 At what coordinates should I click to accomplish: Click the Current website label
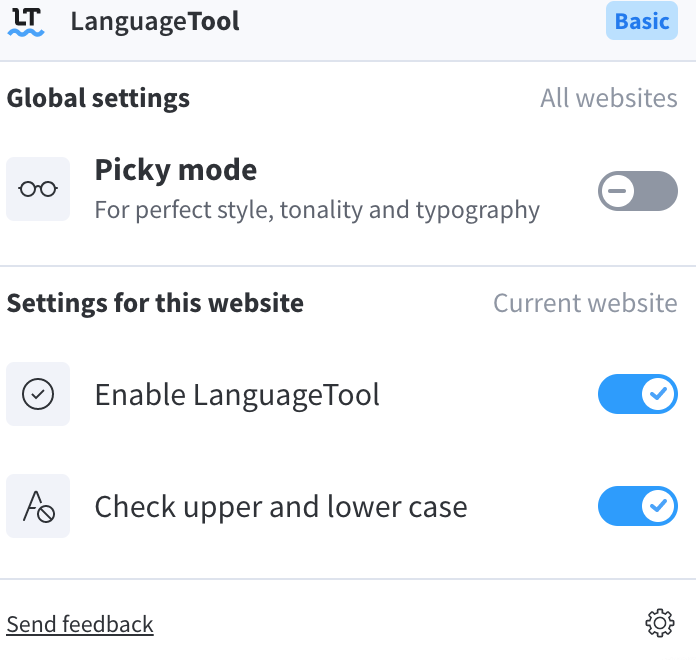(x=585, y=303)
